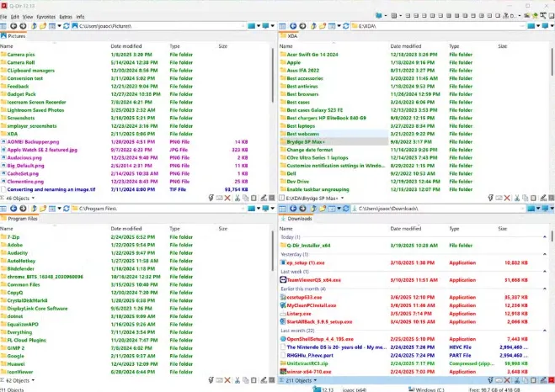Expand the 211 Objects status dropdown
The image size is (555, 392).
point(315,381)
